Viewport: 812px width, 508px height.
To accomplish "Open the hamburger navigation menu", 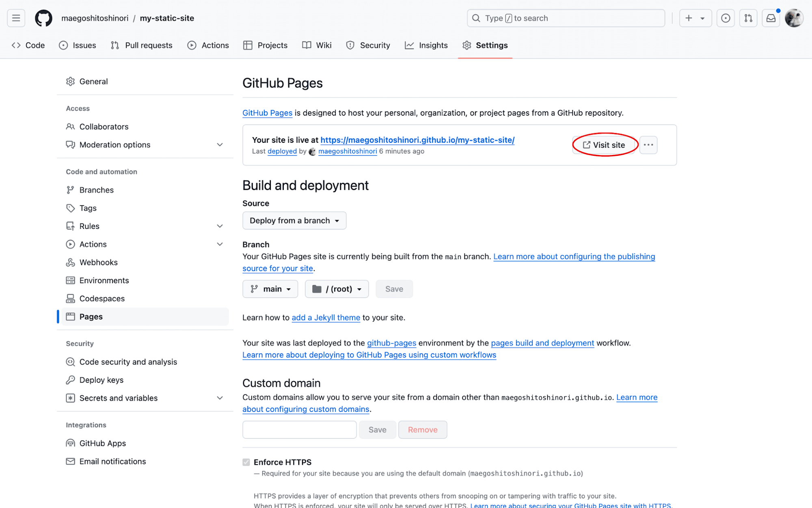I will click(x=16, y=18).
